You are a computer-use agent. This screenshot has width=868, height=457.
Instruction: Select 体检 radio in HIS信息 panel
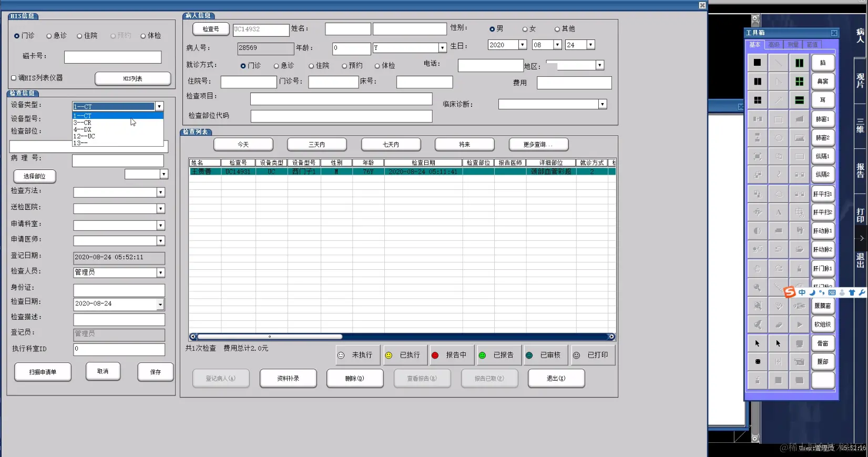[x=143, y=36]
